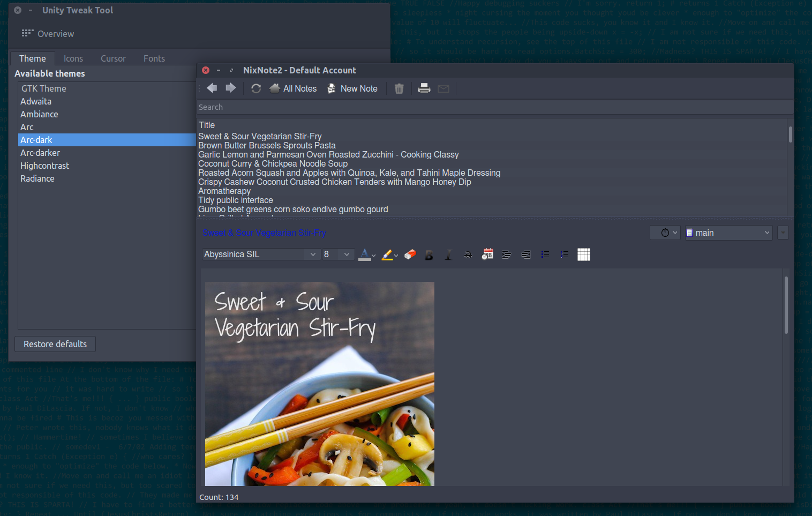
Task: Click the trash delete note icon
Action: pyautogui.click(x=399, y=88)
